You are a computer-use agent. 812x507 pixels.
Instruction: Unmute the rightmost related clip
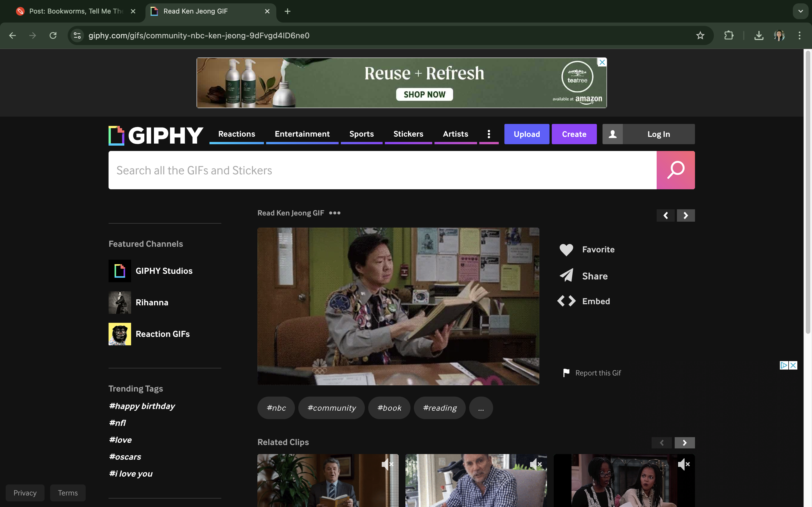point(684,464)
